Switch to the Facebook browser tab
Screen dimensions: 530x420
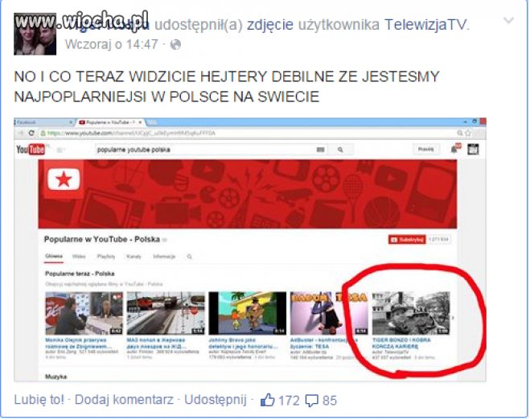(x=44, y=122)
